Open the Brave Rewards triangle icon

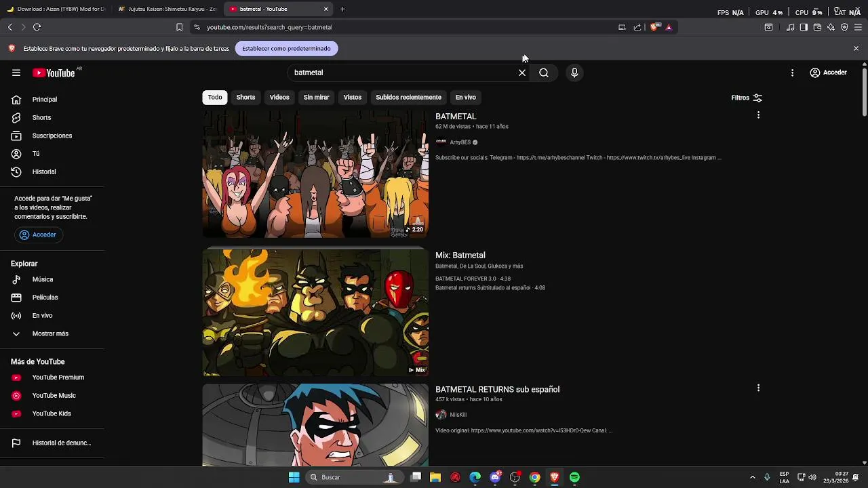pyautogui.click(x=669, y=27)
